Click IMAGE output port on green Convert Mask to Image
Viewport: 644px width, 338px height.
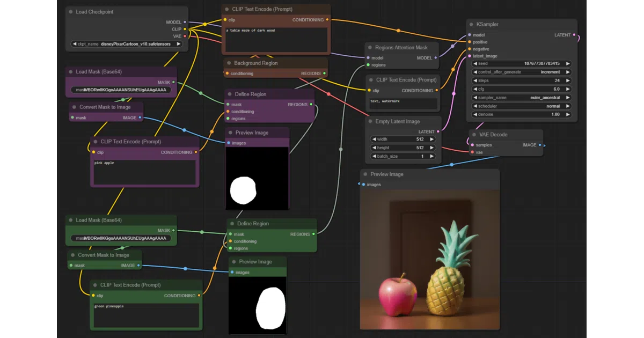click(138, 265)
